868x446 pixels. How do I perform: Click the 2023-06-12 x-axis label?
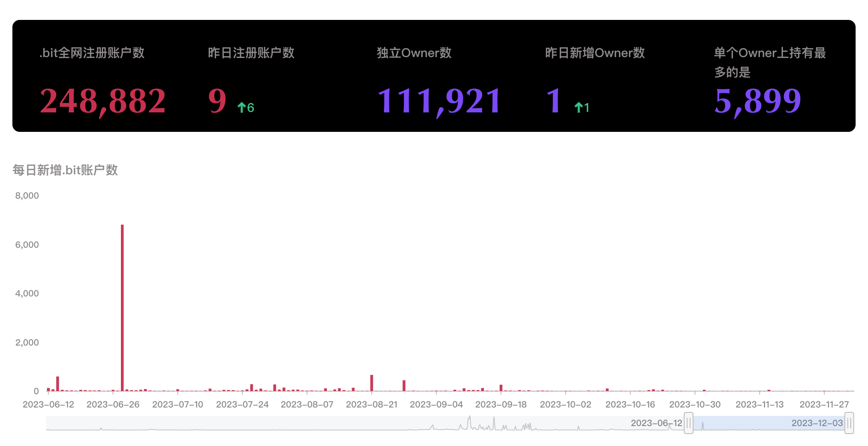click(48, 404)
